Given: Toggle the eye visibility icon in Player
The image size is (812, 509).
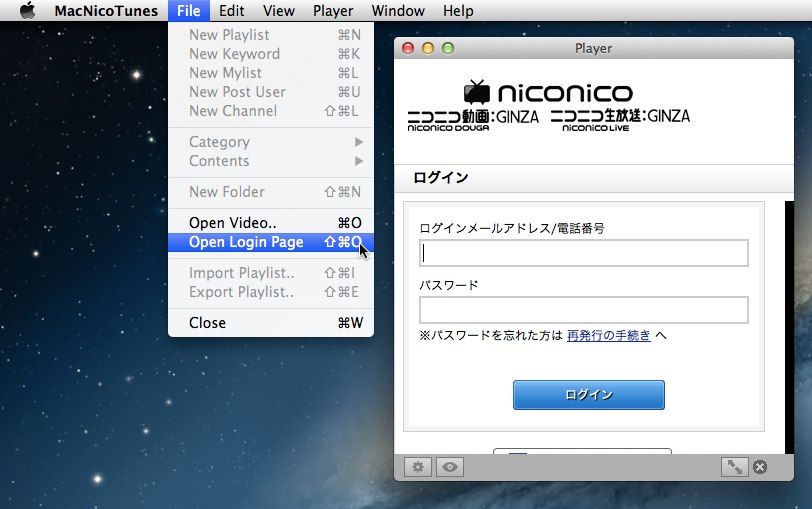Looking at the screenshot, I should click(450, 467).
